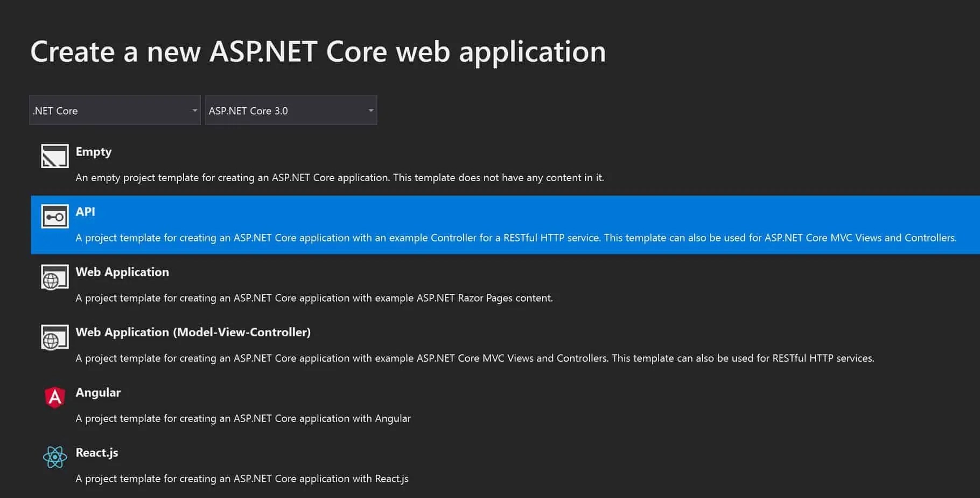980x498 pixels.
Task: Click the description mentioning a RESTful HTTP service
Action: coord(516,238)
